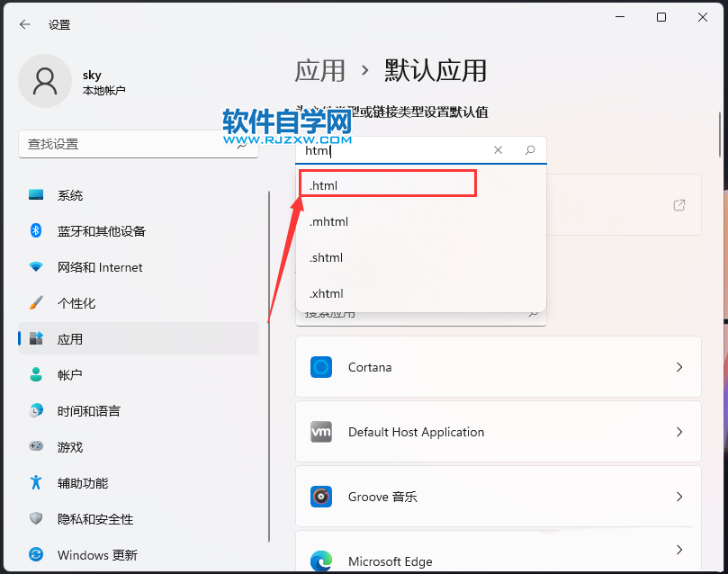Click the 应用 apps icon in sidebar
This screenshot has height=574, width=728.
pos(36,338)
